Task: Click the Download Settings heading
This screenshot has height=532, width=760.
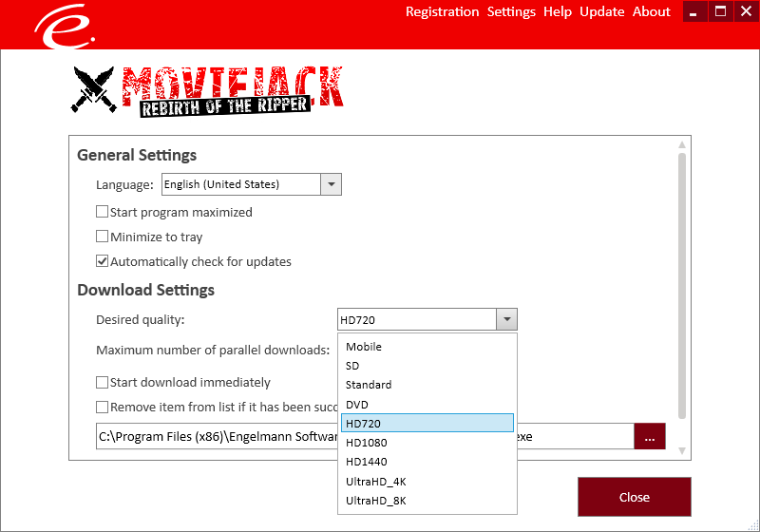Action: pos(145,290)
